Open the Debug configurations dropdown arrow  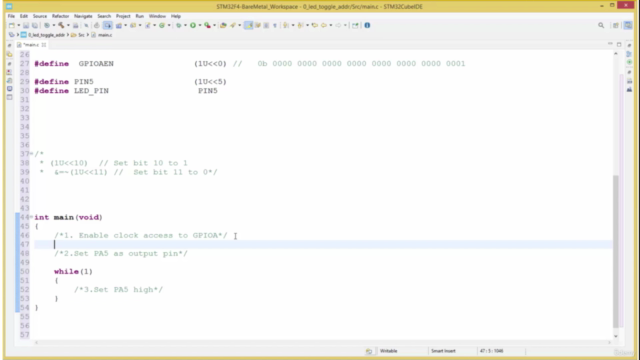pyautogui.click(x=185, y=25)
